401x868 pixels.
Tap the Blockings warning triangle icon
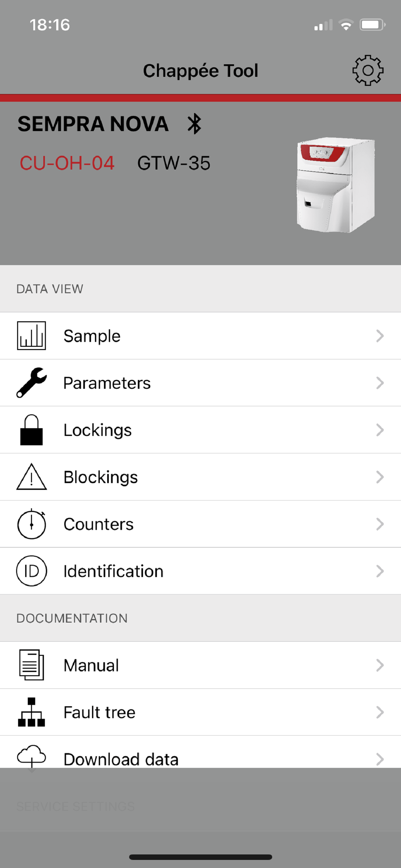click(x=31, y=477)
